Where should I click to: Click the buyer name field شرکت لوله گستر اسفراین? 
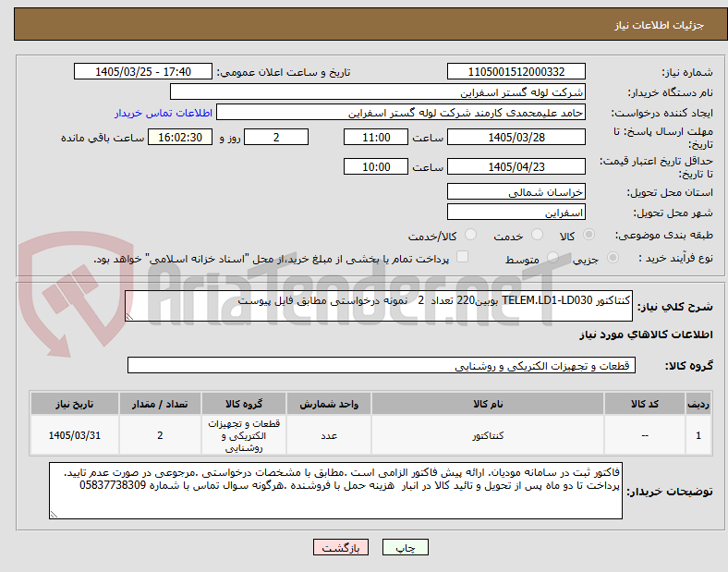(x=378, y=91)
